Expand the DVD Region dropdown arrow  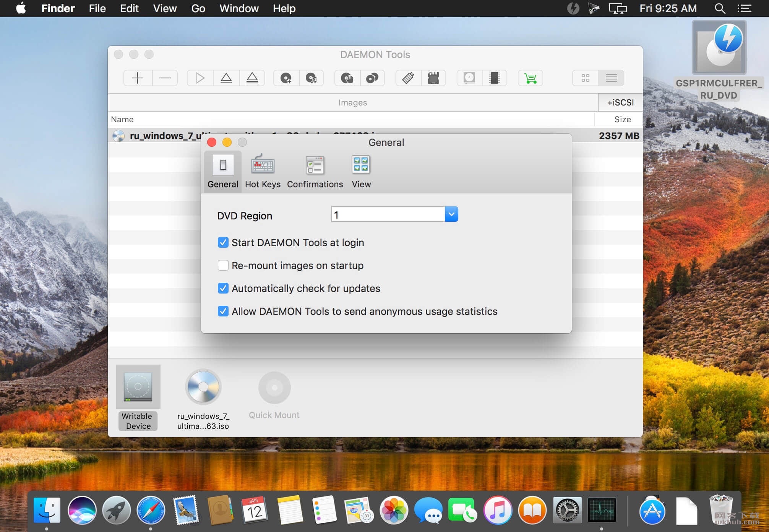tap(451, 214)
